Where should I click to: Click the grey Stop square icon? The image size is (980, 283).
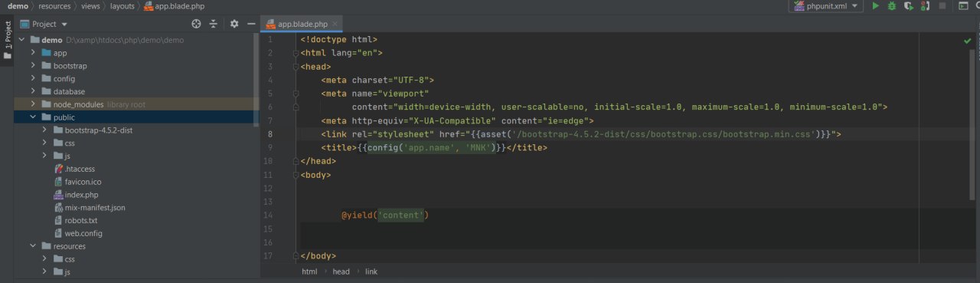point(942,6)
